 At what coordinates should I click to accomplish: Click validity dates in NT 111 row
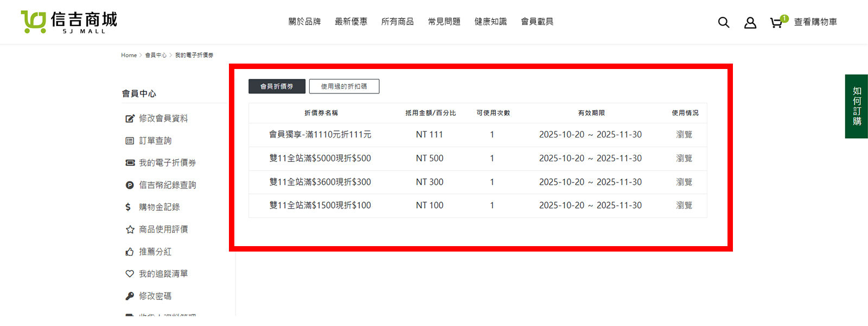(590, 135)
